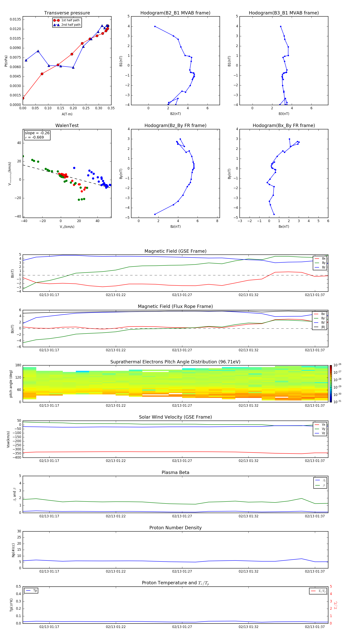Click 'Bx' in the GSE magnetic field legend
This screenshot has height=644, width=351.
coord(320,259)
